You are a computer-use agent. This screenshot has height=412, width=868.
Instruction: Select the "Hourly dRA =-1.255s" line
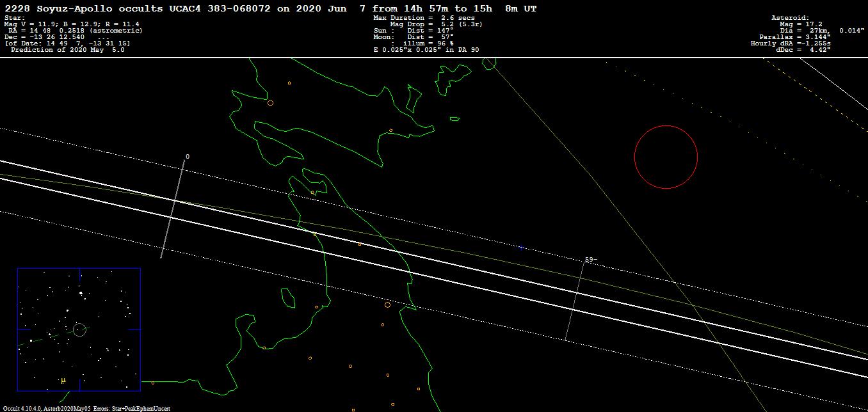pyautogui.click(x=791, y=43)
